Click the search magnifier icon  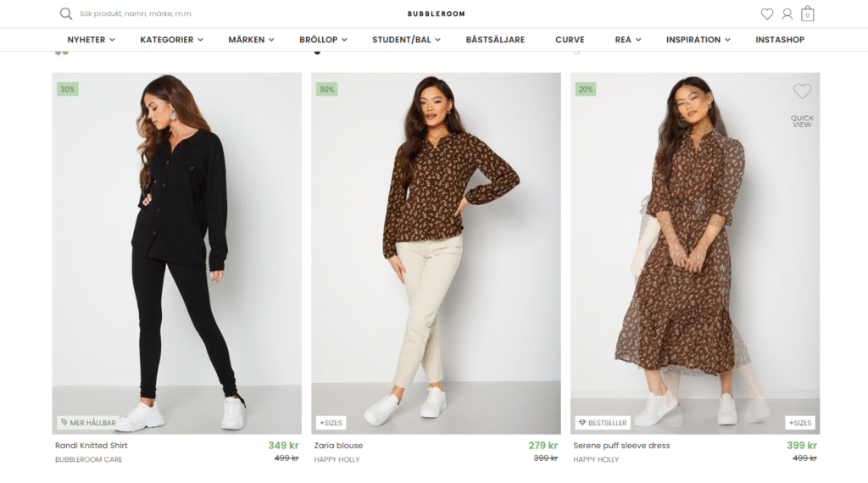(x=66, y=14)
